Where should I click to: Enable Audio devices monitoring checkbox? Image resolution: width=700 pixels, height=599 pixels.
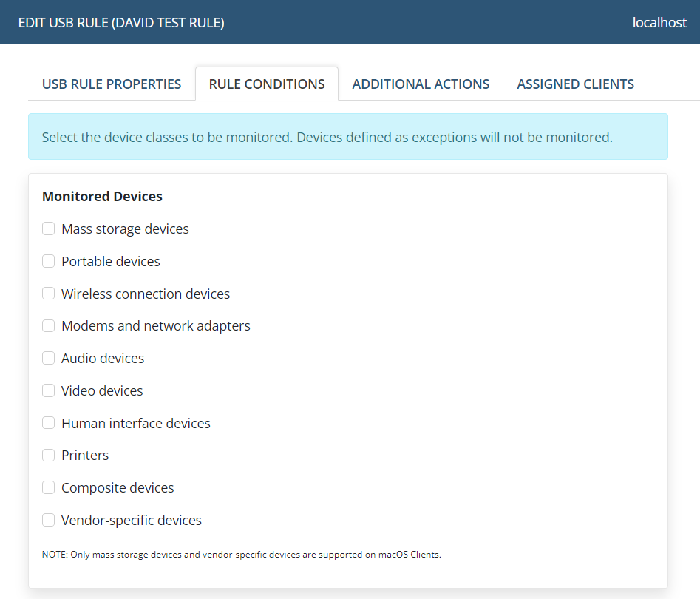(49, 358)
